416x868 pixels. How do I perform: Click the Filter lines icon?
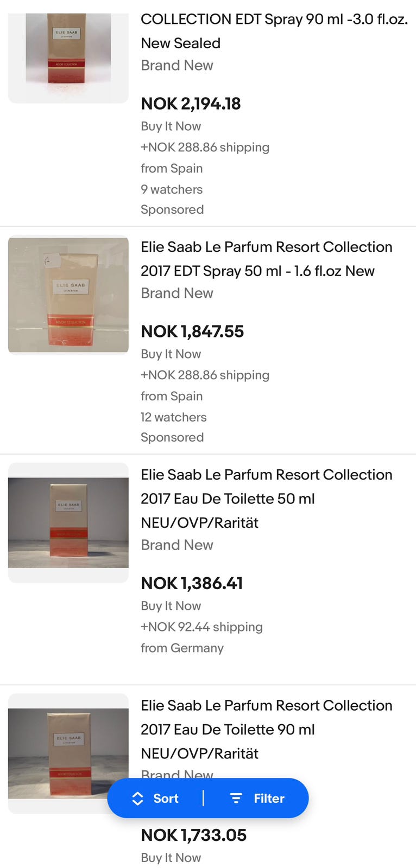(236, 799)
